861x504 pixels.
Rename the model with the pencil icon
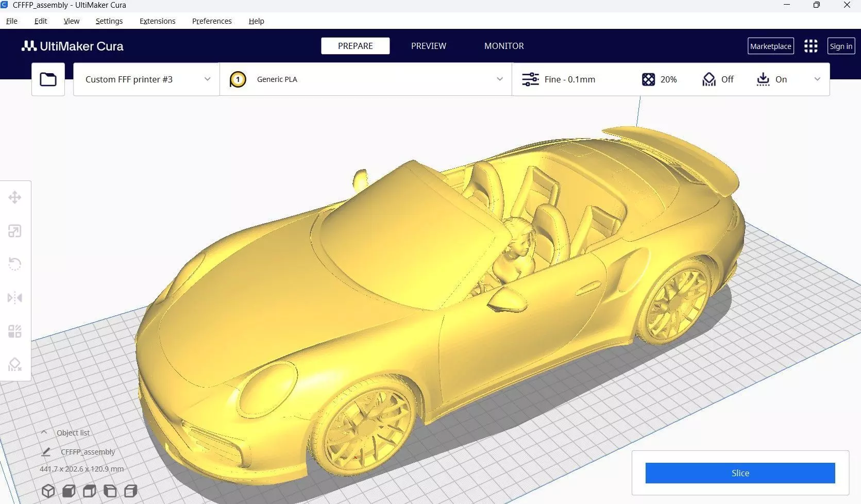pyautogui.click(x=46, y=452)
